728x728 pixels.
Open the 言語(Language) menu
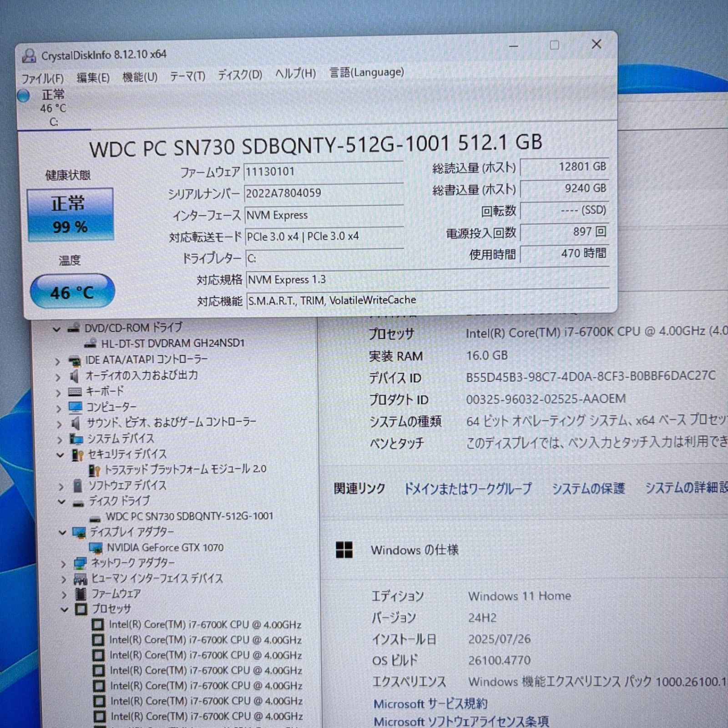(x=367, y=72)
